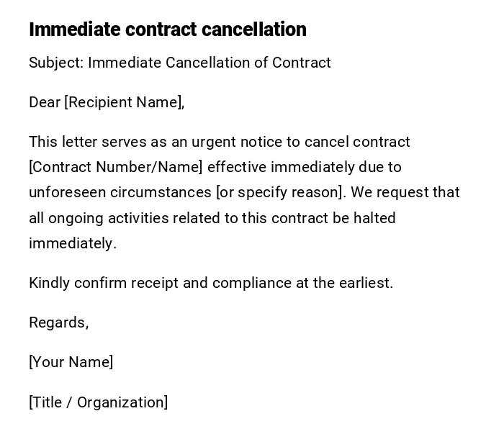This screenshot has width=504, height=447.
Task: Click the "Regards," closing line
Action: (58, 322)
